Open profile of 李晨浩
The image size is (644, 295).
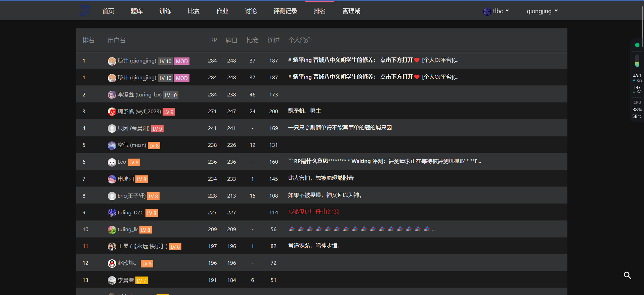tap(126, 280)
